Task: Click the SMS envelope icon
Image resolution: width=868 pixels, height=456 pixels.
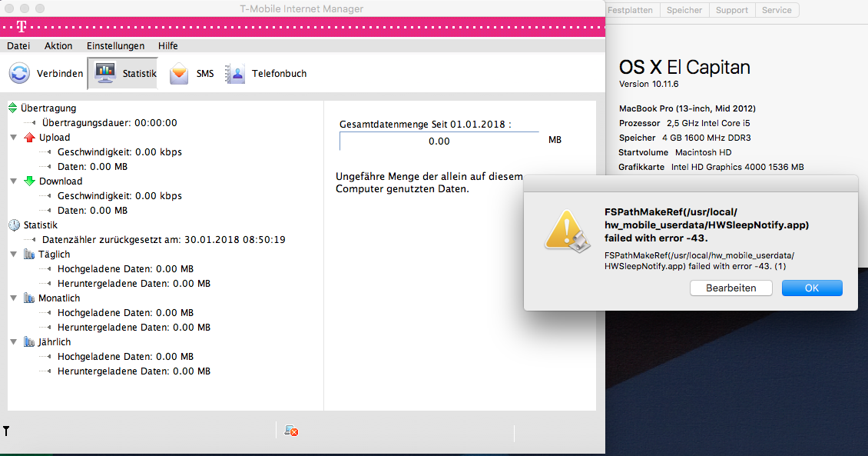Action: pos(179,74)
